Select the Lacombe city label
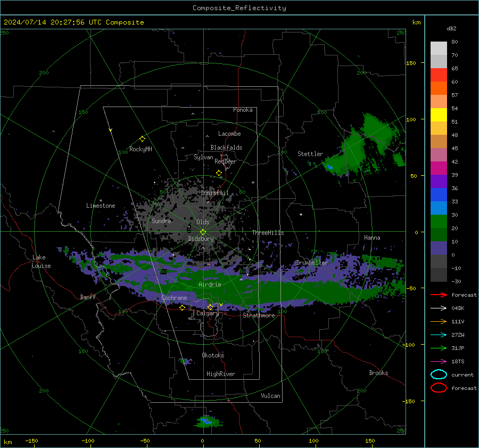The width and height of the screenshot is (479, 448). point(229,134)
